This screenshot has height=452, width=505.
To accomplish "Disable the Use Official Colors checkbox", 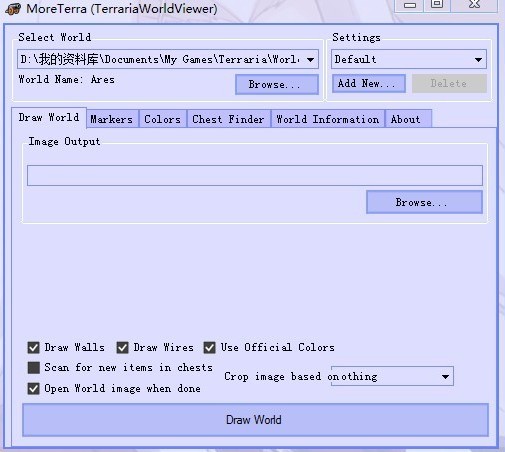I will coord(209,348).
